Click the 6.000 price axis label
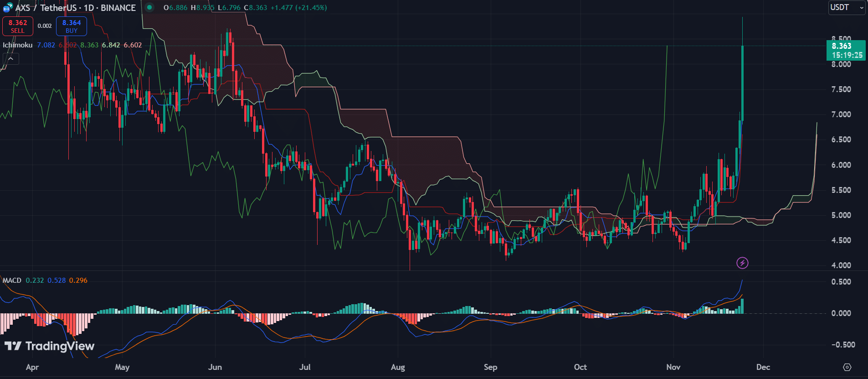Image resolution: width=868 pixels, height=379 pixels. click(x=841, y=165)
